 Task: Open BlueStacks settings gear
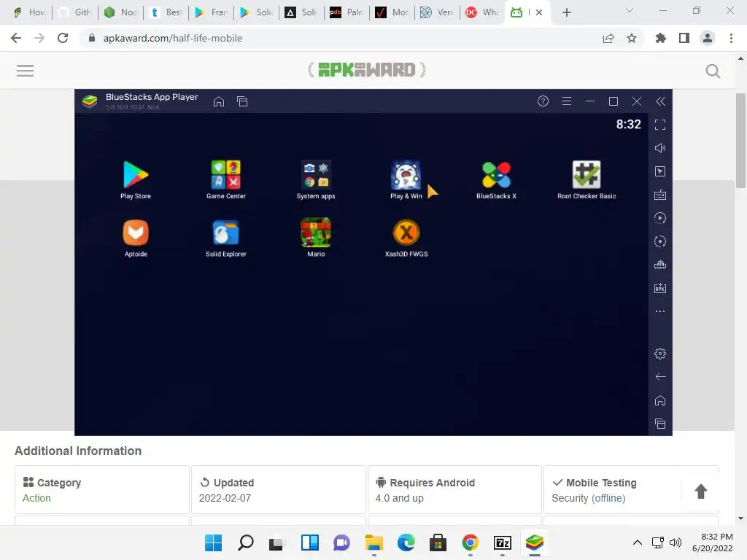click(659, 354)
